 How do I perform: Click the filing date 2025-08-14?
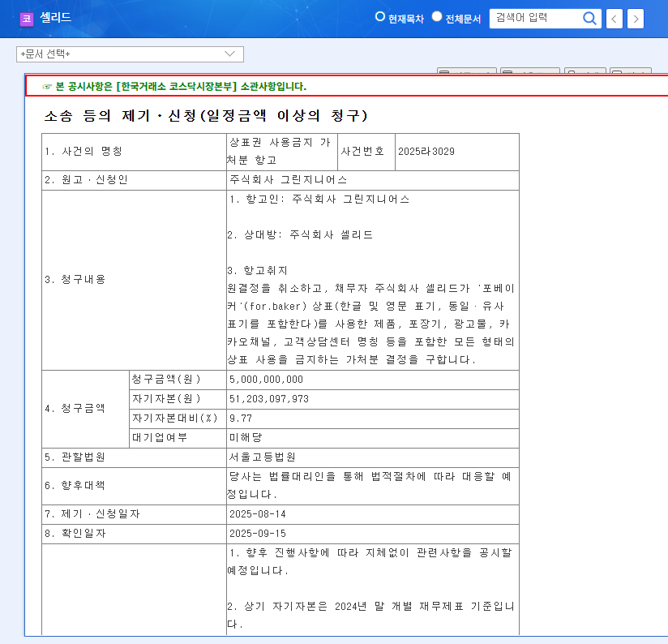257,514
